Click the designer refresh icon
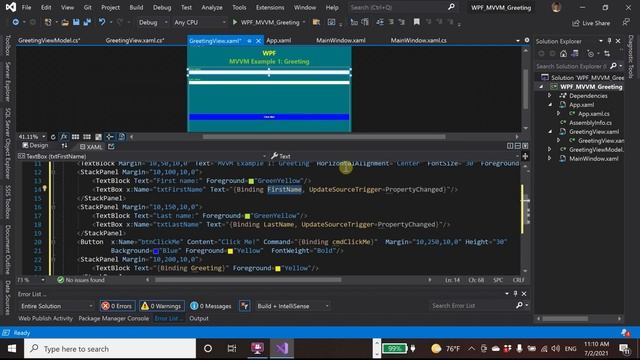640x360 pixels. coord(53,137)
